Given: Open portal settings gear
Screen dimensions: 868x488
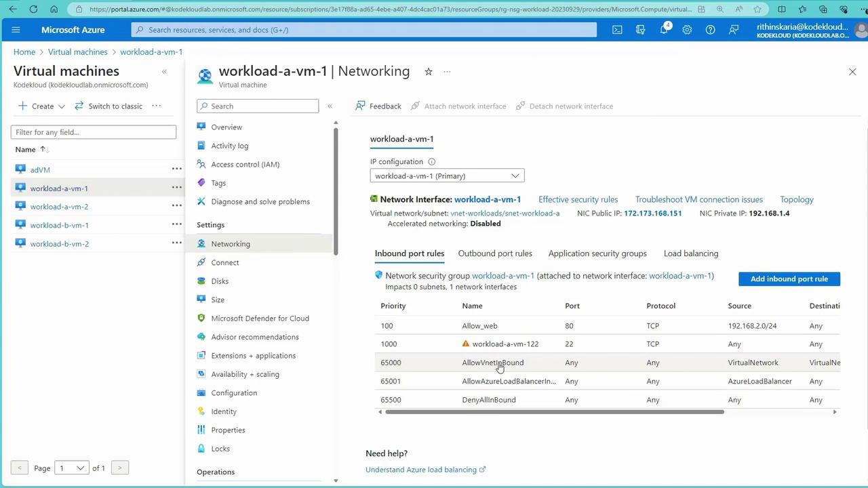Looking at the screenshot, I should [x=687, y=30].
